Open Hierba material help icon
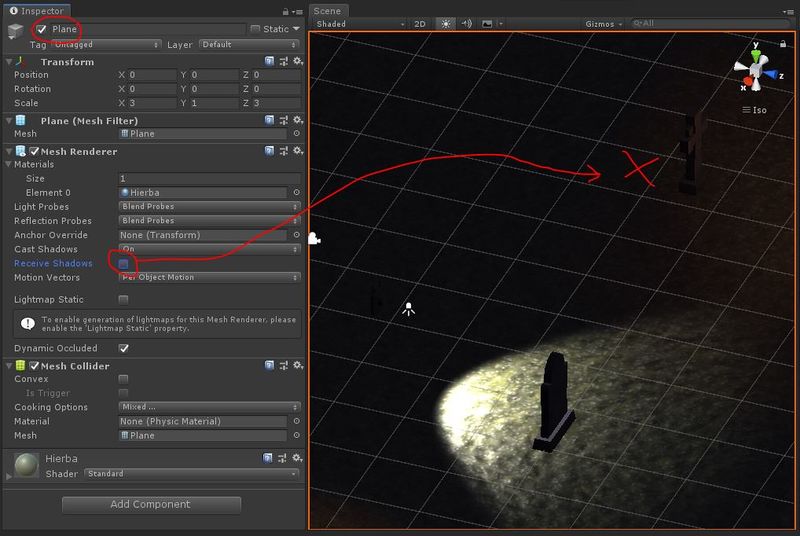 (x=268, y=458)
